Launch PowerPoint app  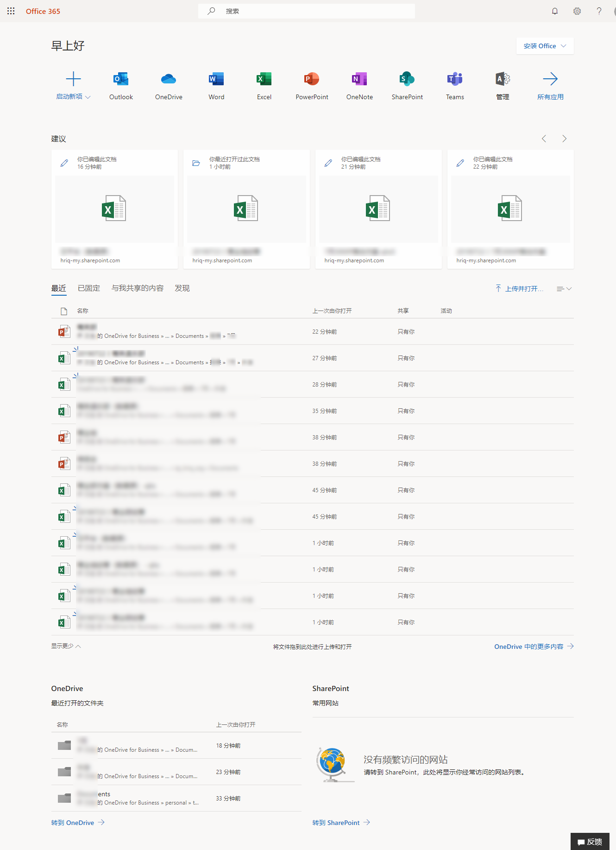coord(312,86)
